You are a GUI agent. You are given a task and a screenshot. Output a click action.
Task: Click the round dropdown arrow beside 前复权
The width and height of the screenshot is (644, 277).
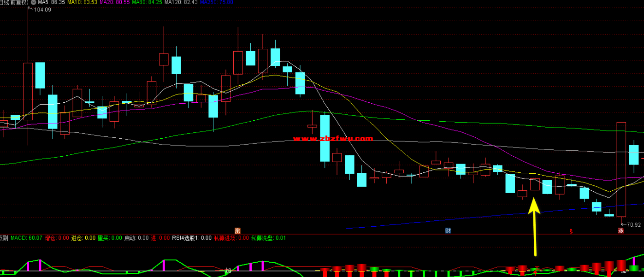coord(34,2)
